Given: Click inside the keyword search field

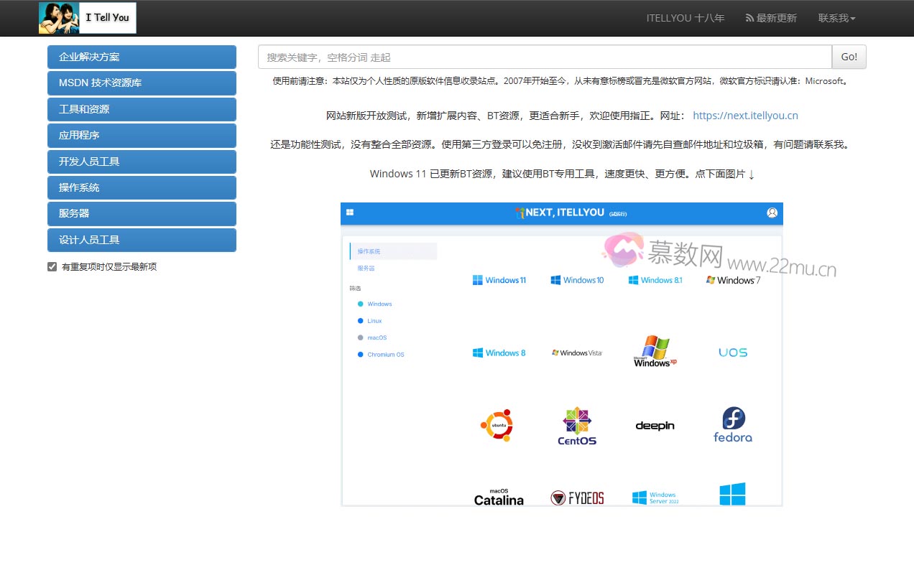Looking at the screenshot, I should tap(503, 56).
